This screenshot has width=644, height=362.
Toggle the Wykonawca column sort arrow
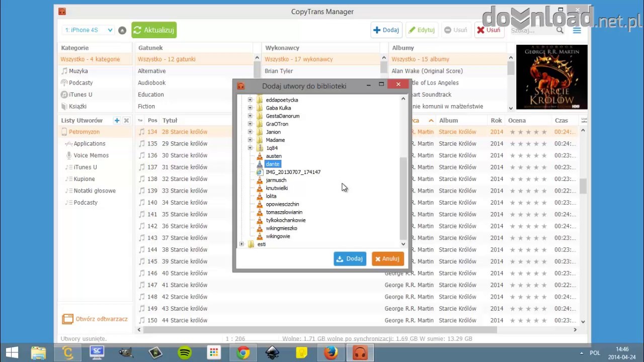[x=431, y=121]
